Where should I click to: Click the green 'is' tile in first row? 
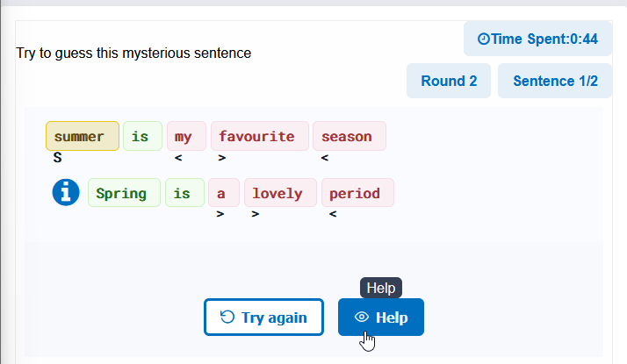coord(143,136)
